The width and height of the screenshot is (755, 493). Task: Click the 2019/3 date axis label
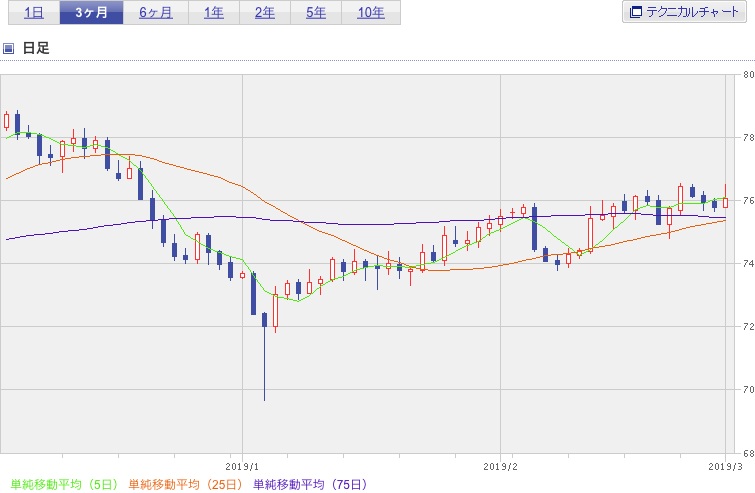(725, 467)
